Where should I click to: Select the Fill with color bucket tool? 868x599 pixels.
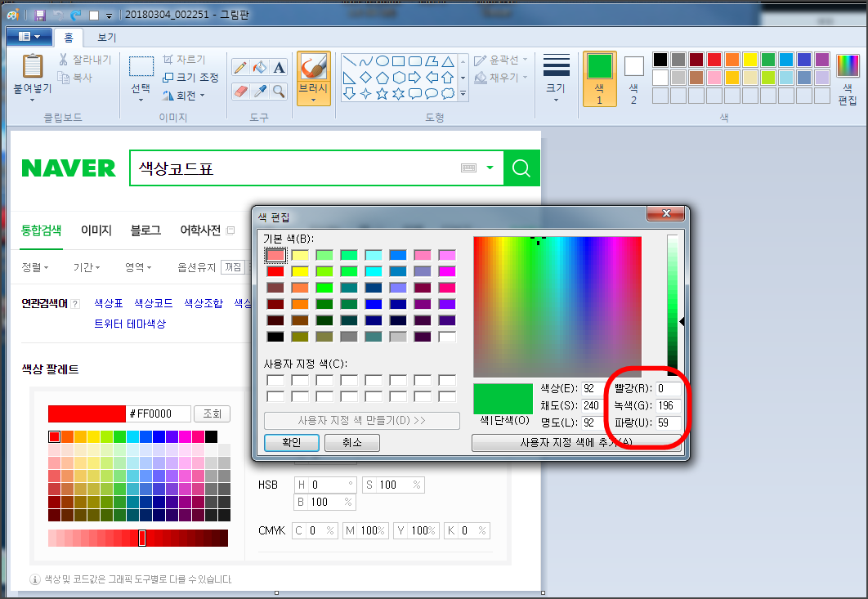(260, 67)
